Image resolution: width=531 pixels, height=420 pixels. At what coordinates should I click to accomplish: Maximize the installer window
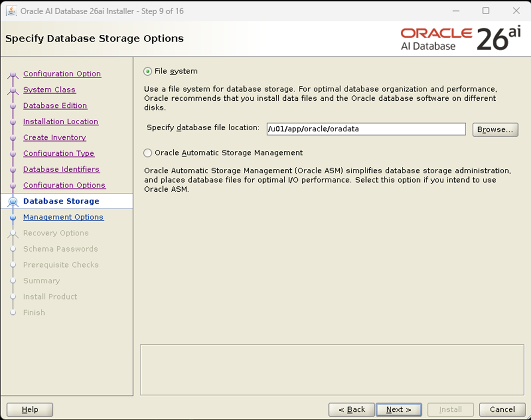[x=486, y=11]
